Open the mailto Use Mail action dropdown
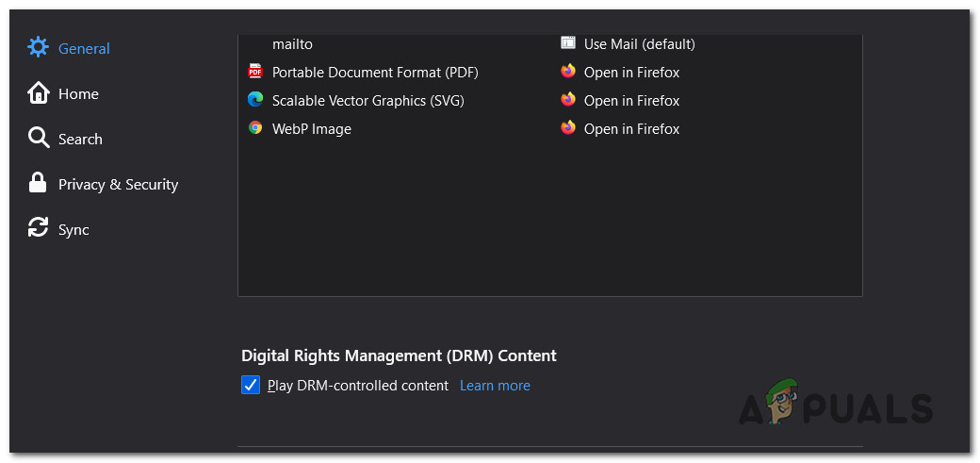 tap(639, 43)
